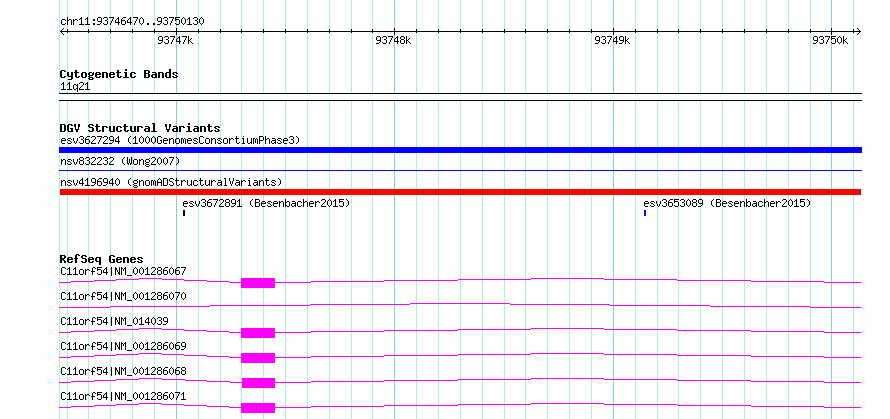Screen dimensions: 890x419
Task: Click the nsv832232 (Wong2007) label
Action: coord(120,162)
